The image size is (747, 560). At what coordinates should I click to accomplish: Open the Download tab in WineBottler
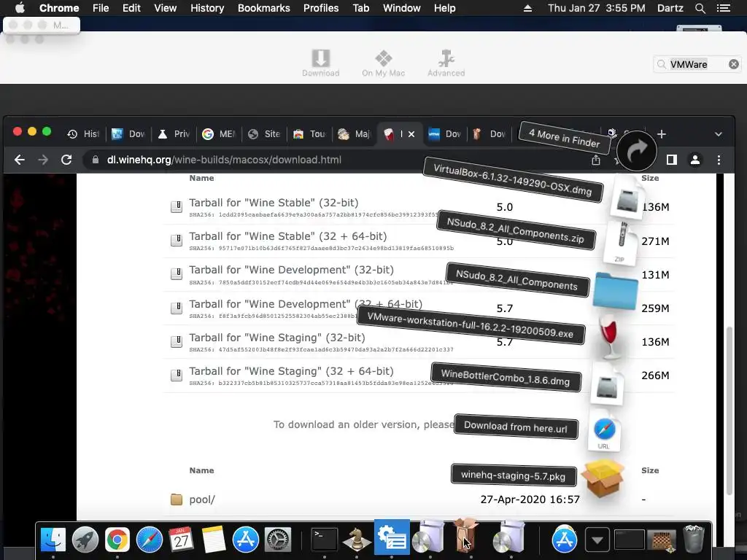pos(321,63)
